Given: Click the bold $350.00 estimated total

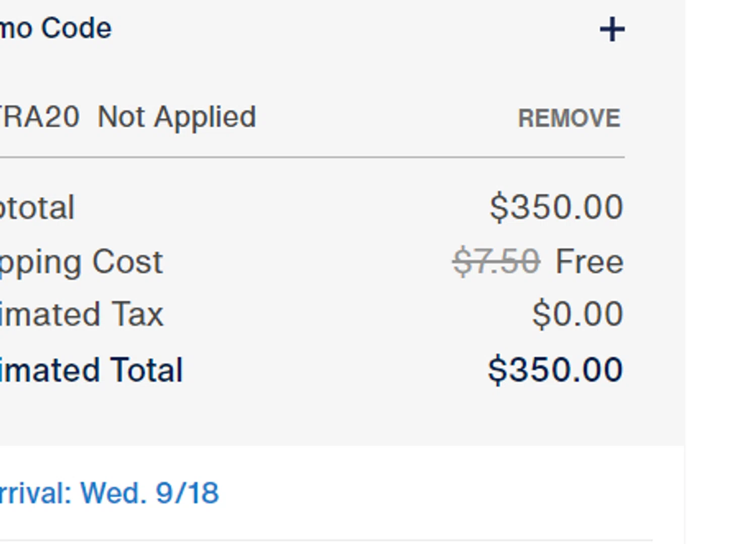Looking at the screenshot, I should (555, 370).
